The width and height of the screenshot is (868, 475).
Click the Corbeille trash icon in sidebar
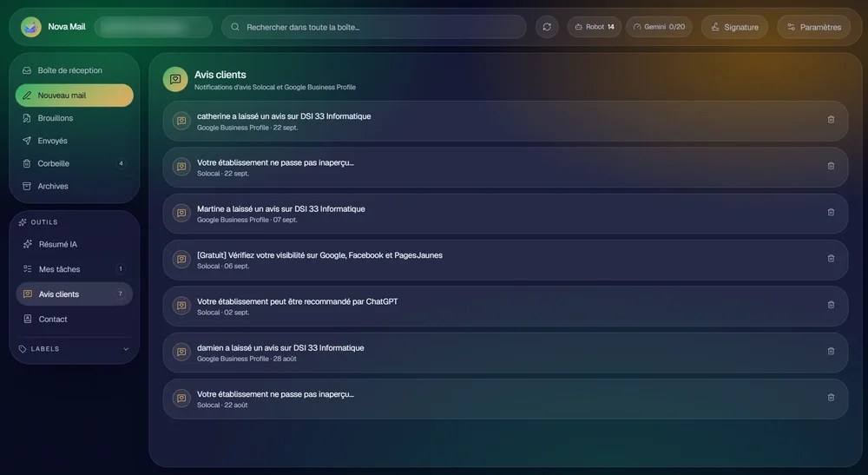tap(27, 163)
